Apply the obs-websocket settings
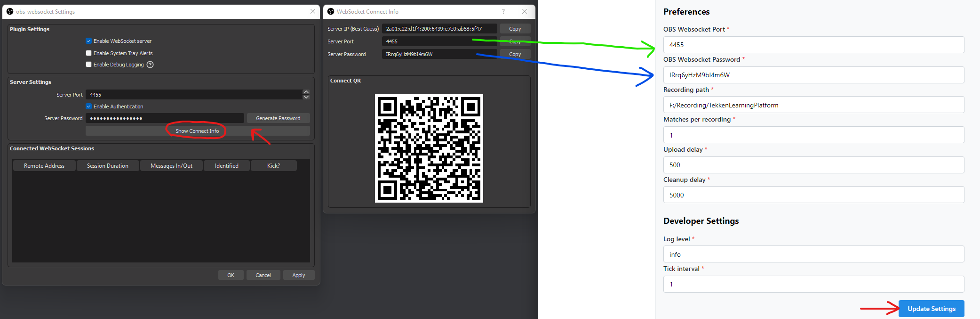Screen dimensions: 980x319 point(299,275)
